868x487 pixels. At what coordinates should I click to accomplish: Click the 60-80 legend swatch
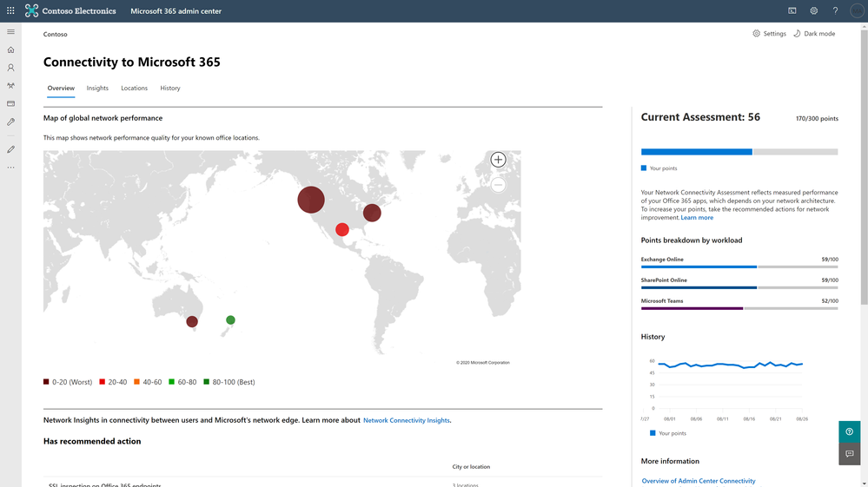pyautogui.click(x=172, y=382)
